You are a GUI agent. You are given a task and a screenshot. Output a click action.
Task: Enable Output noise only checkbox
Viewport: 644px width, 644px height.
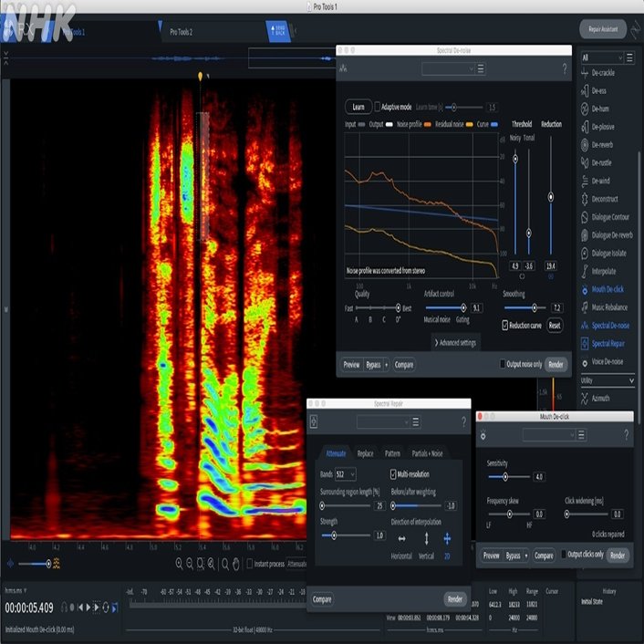[502, 364]
